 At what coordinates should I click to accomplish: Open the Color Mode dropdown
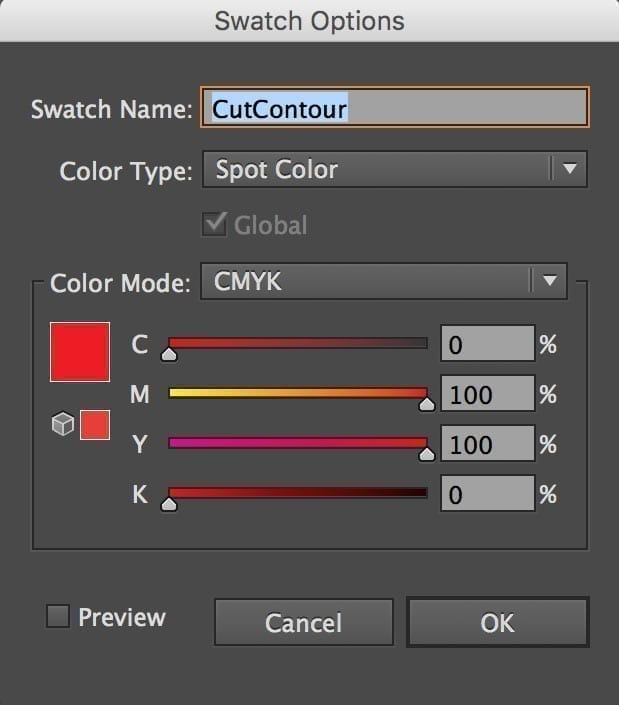click(x=370, y=282)
